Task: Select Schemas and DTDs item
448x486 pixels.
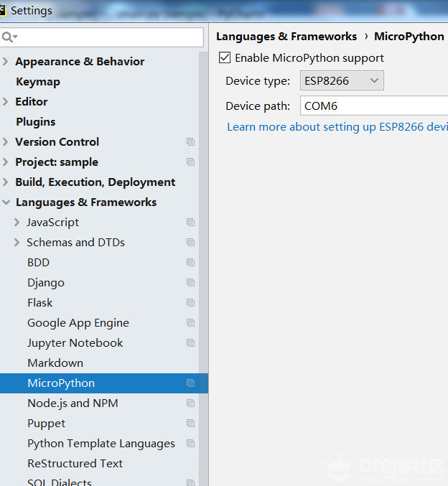Action: pyautogui.click(x=75, y=243)
